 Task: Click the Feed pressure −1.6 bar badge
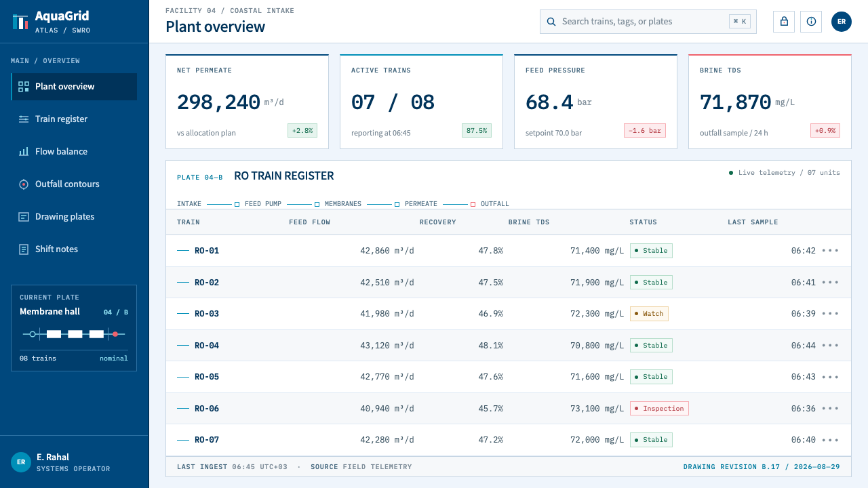coord(645,131)
